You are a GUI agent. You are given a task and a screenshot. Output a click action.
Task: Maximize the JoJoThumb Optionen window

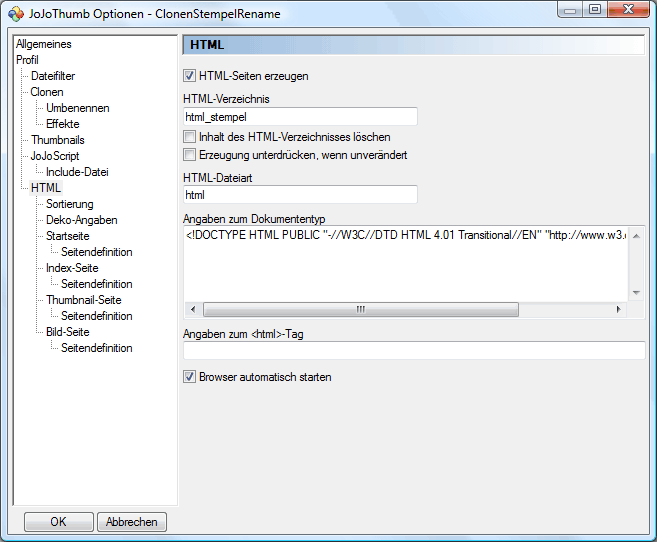595,9
